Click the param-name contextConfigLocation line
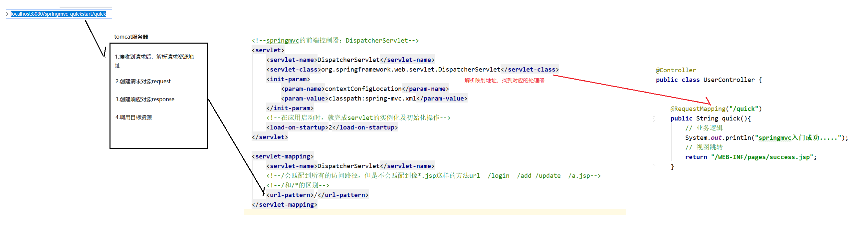 point(365,89)
